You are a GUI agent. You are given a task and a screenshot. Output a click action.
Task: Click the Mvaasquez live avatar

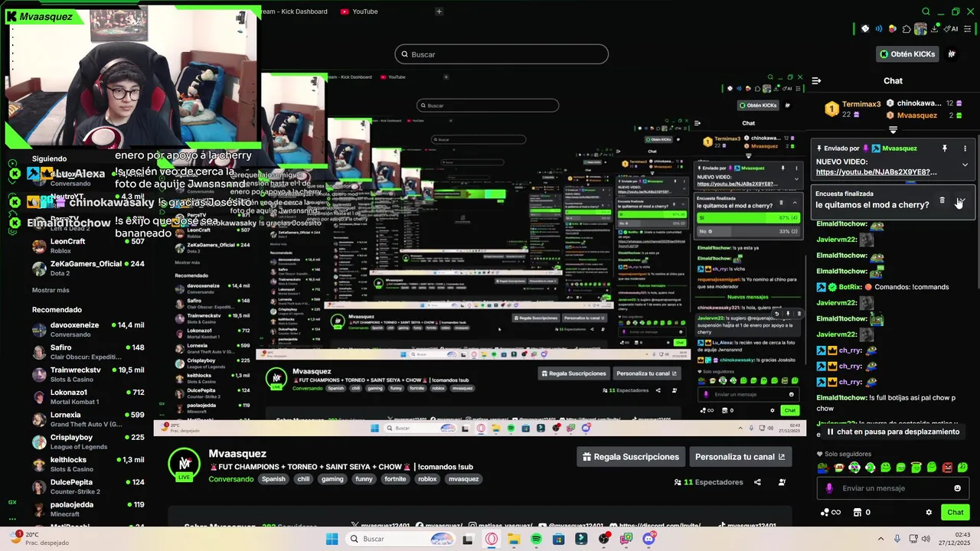185,464
